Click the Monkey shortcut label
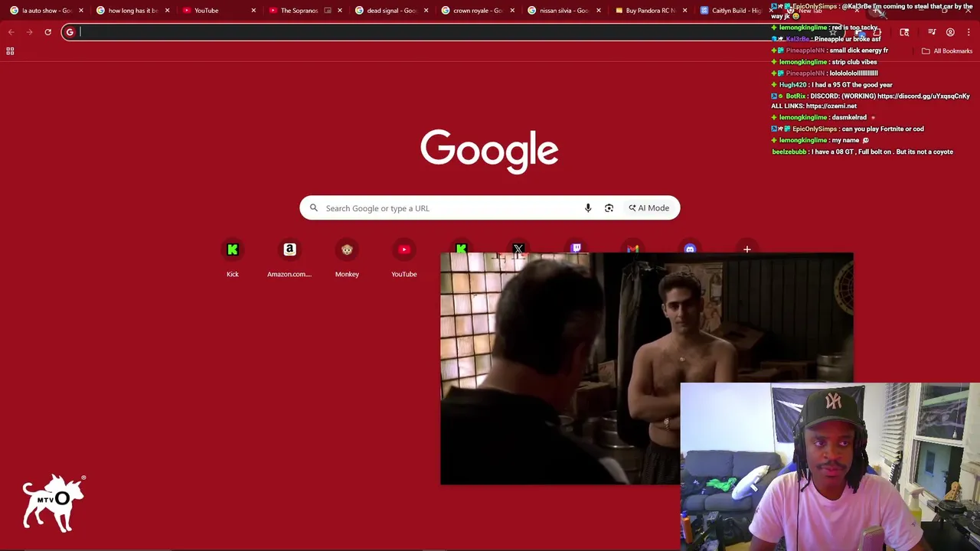Image resolution: width=980 pixels, height=551 pixels. (x=347, y=274)
